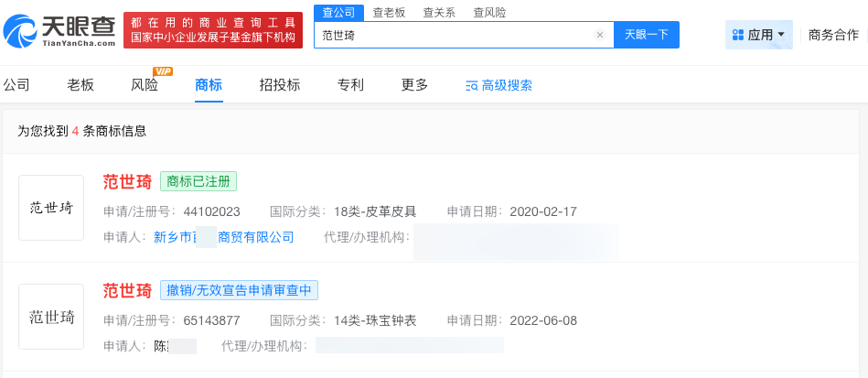The image size is (868, 378).
Task: Click the TianYanCha logo
Action: (x=59, y=31)
